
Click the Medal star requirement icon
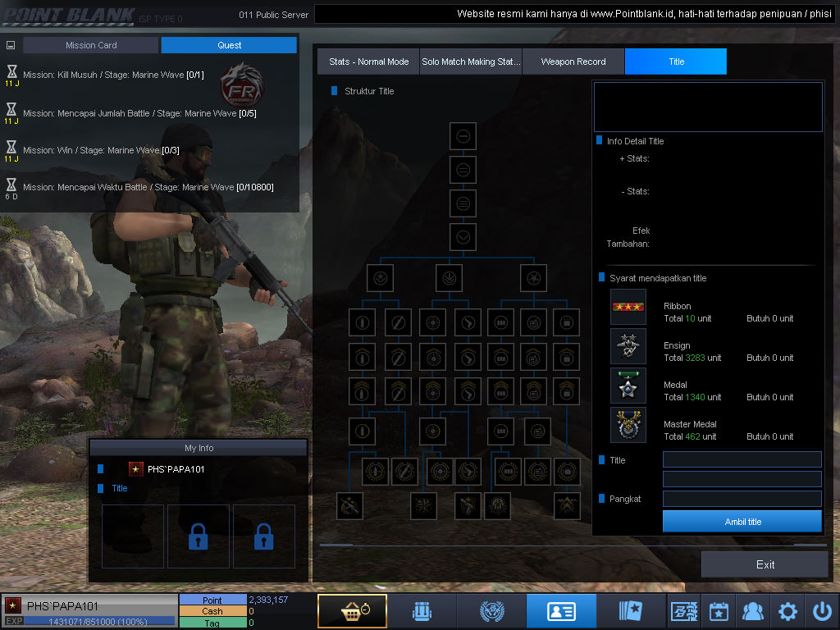click(x=628, y=386)
